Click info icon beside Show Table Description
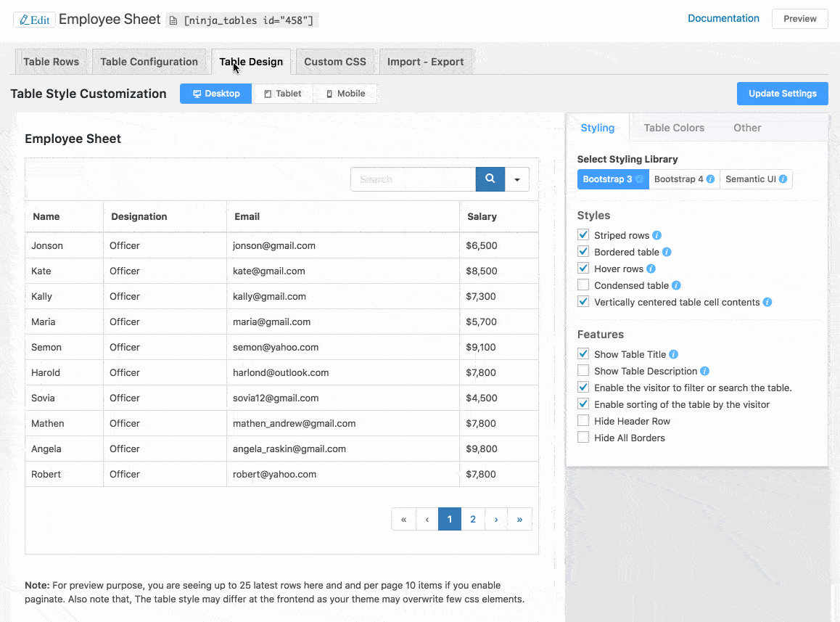Screen dimensions: 840x622 pos(704,371)
